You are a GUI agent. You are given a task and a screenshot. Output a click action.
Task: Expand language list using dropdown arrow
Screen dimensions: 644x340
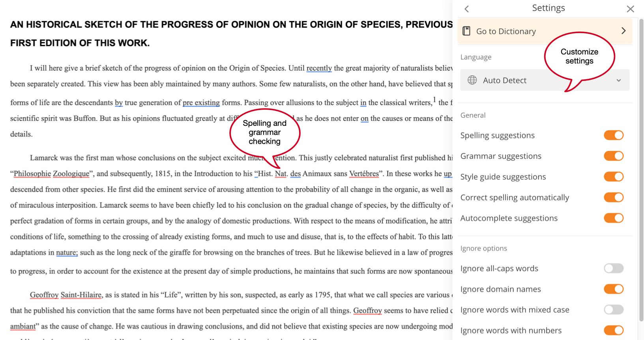pos(618,80)
